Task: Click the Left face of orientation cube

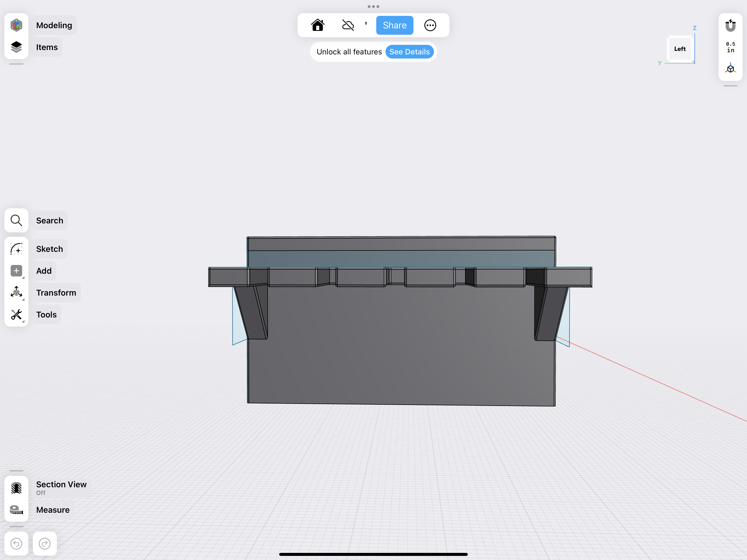Action: (679, 49)
